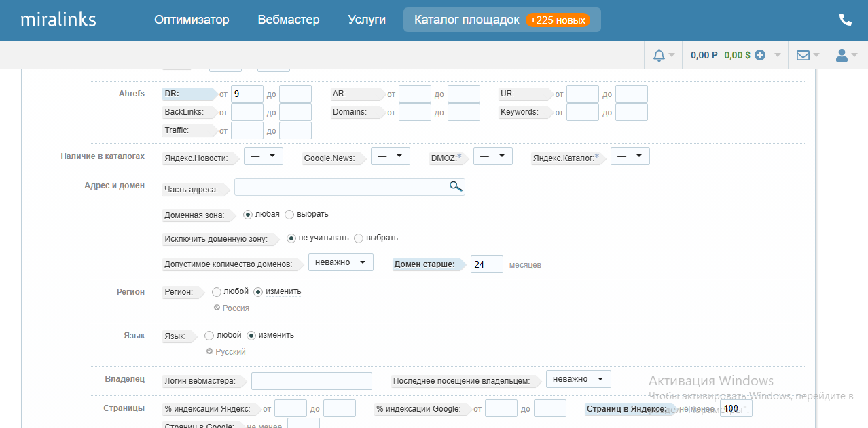The image size is (868, 428).
Task: Click the miralinks logo
Action: (x=60, y=19)
